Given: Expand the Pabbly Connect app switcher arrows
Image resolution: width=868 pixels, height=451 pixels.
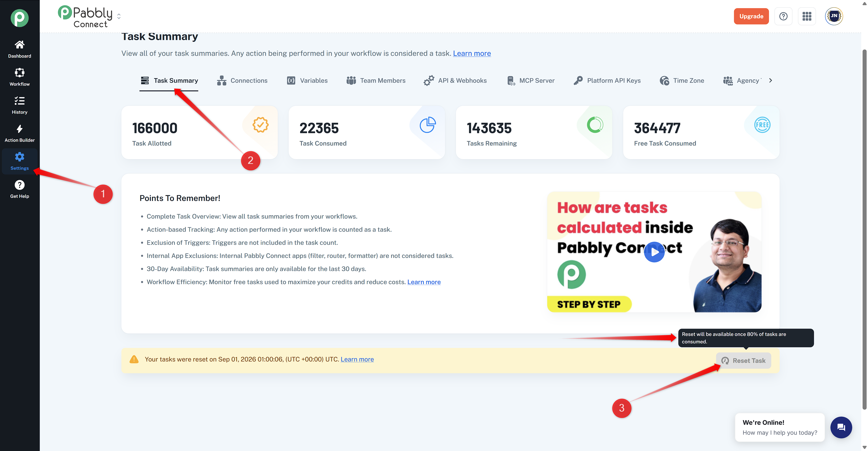Looking at the screenshot, I should 119,16.
